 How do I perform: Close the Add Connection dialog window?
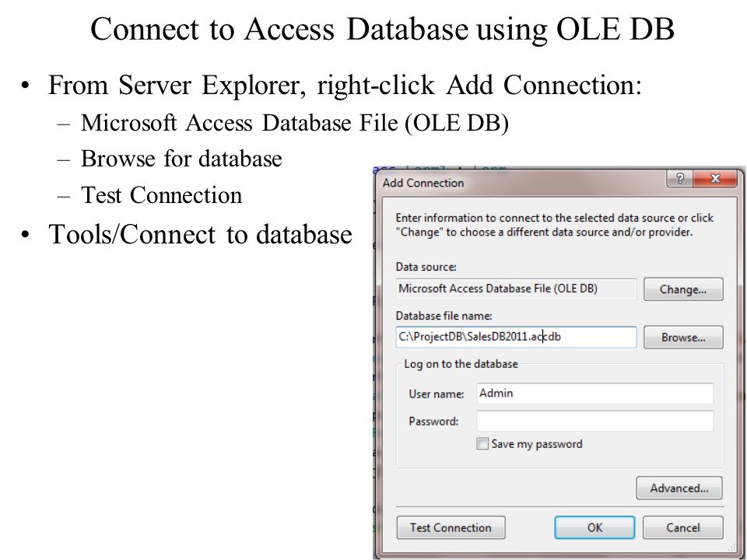click(x=715, y=179)
